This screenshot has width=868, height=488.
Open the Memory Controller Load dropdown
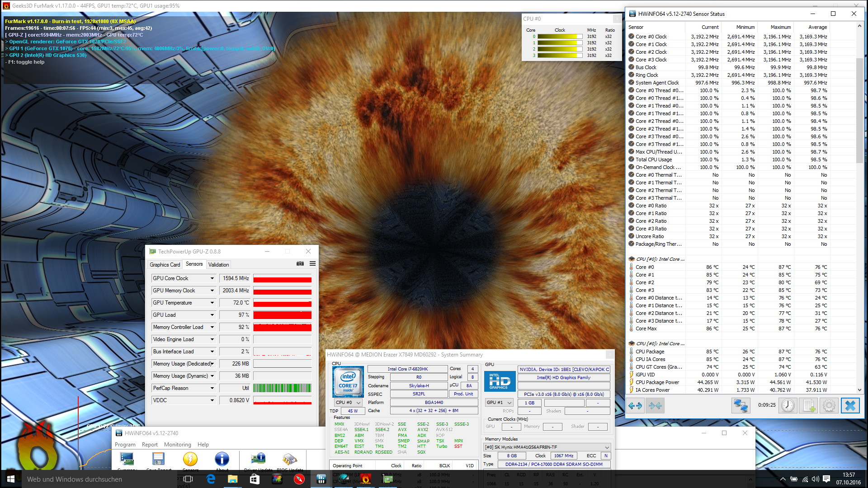(212, 327)
